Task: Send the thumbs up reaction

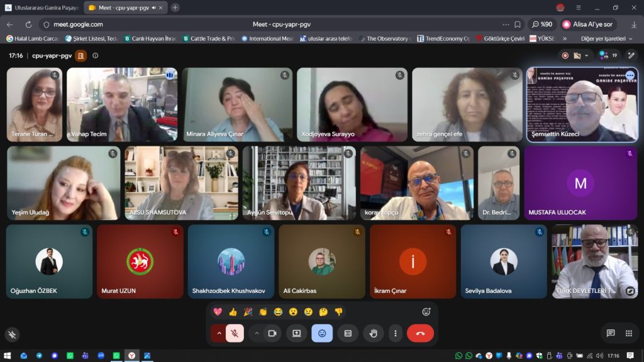Action: click(x=233, y=312)
